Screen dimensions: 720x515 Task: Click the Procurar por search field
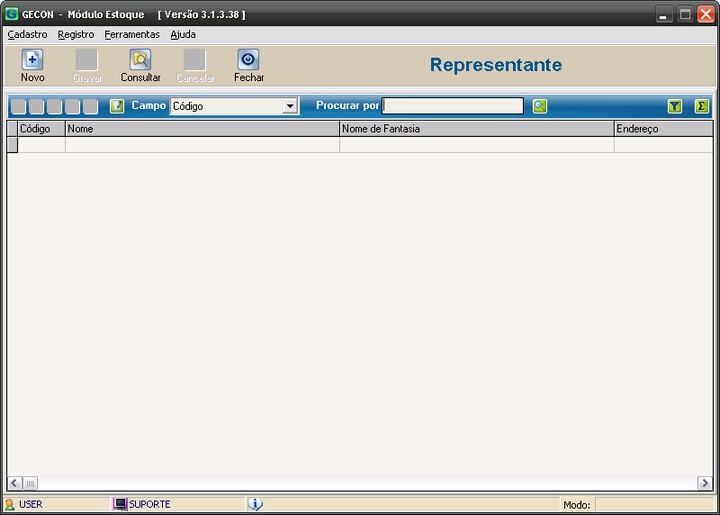pos(452,106)
